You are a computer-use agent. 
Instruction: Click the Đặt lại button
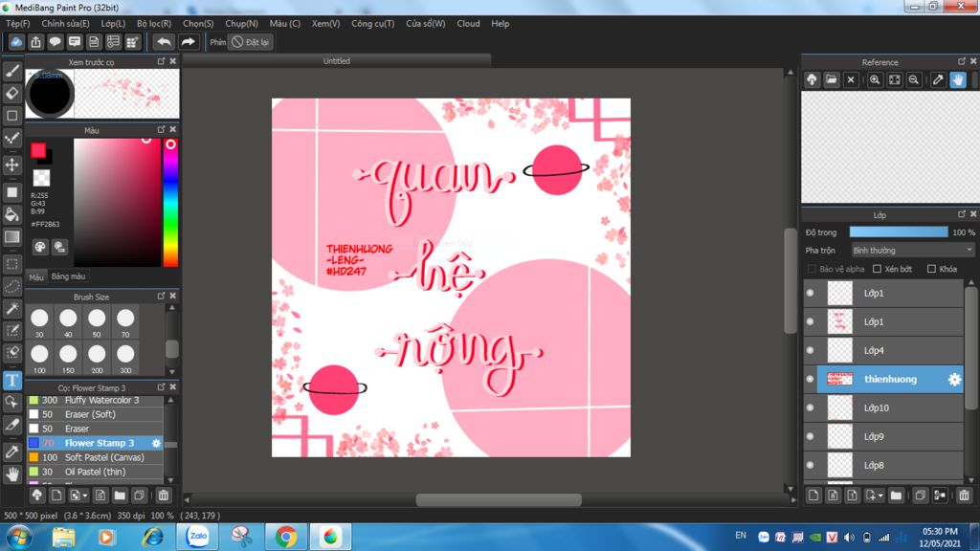[x=250, y=42]
